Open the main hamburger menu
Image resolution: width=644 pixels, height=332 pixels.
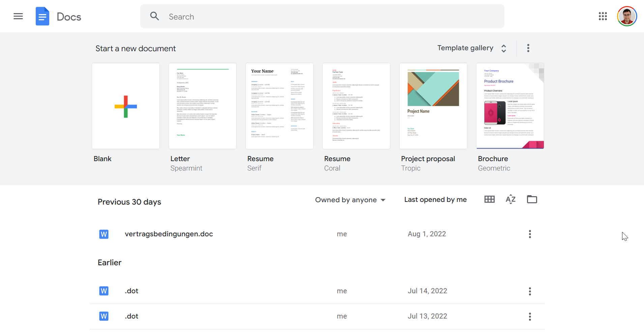18,16
